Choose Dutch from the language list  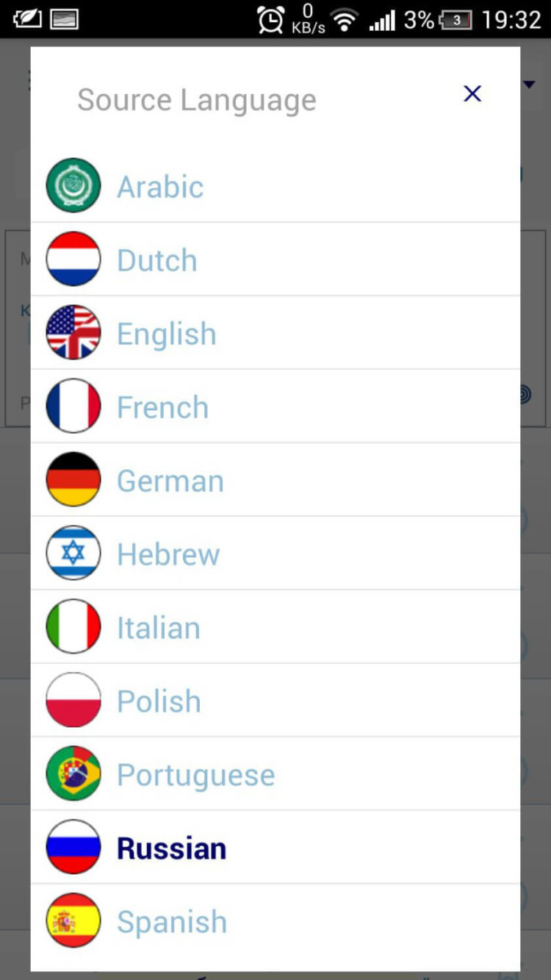[x=157, y=260]
